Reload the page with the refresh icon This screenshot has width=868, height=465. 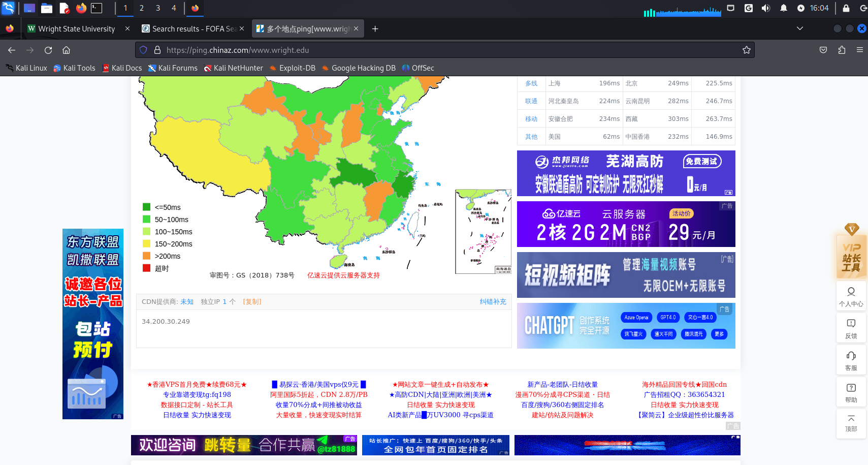pos(48,50)
